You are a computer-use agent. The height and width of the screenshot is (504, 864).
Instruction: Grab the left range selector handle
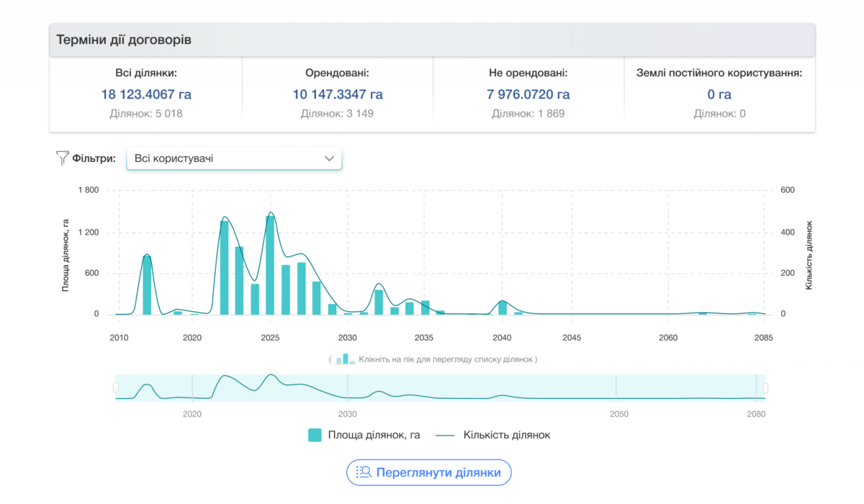pyautogui.click(x=116, y=388)
